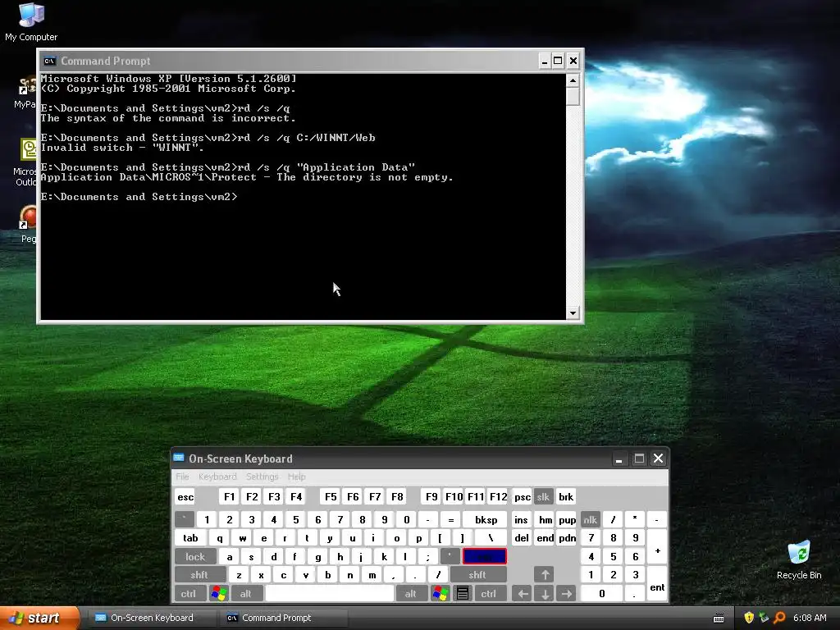Image resolution: width=840 pixels, height=630 pixels.
Task: Toggle the right shft key
Action: point(478,575)
